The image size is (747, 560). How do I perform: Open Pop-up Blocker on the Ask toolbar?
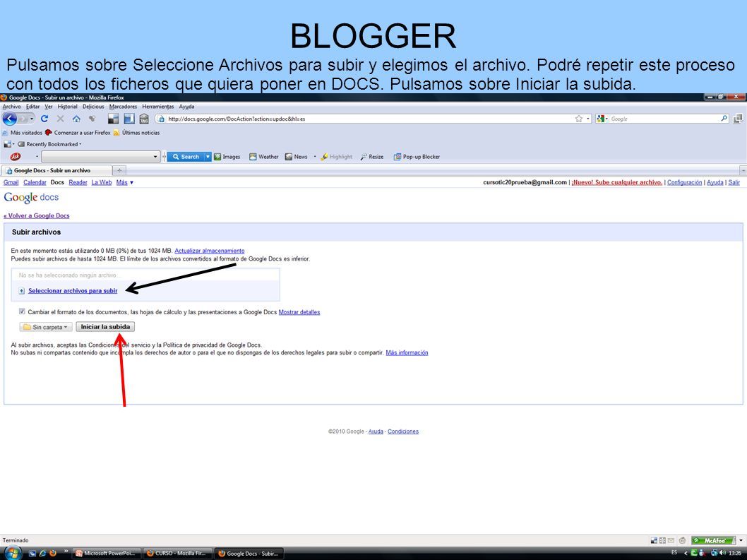pos(417,157)
